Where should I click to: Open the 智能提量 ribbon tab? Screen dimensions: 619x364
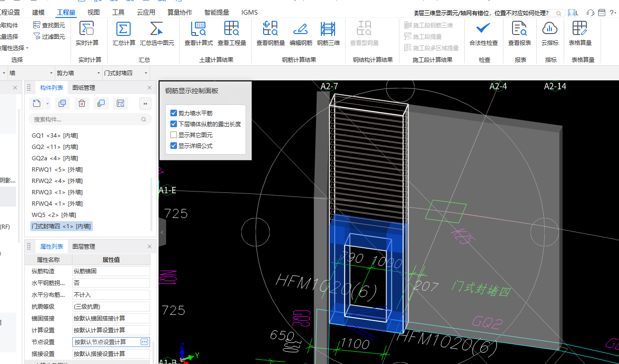(217, 12)
